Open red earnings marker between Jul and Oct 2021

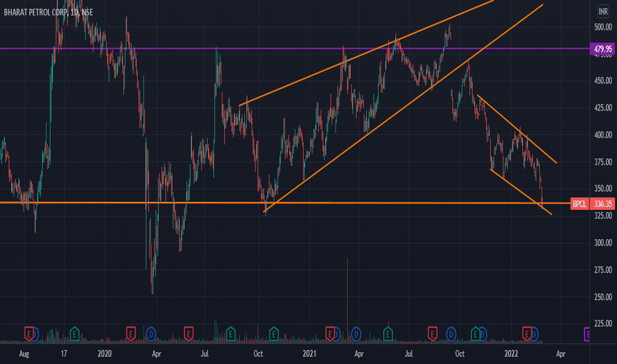point(432,334)
